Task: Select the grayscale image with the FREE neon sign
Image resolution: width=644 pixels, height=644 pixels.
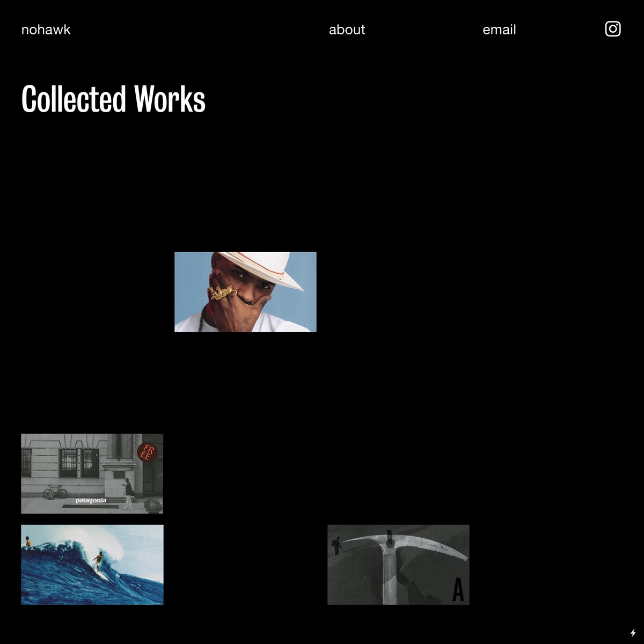Action: coord(91,473)
